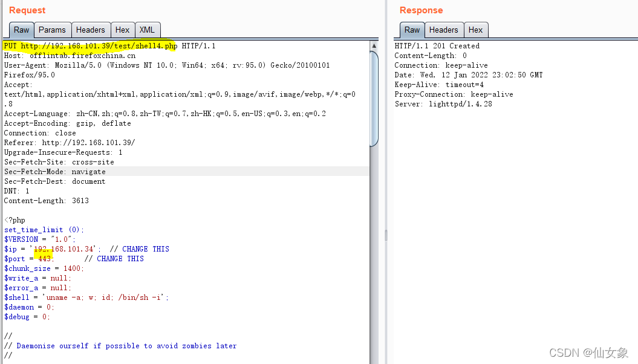Screen dimensions: 638x364
Task: Click the Host header line
Action: [70, 56]
